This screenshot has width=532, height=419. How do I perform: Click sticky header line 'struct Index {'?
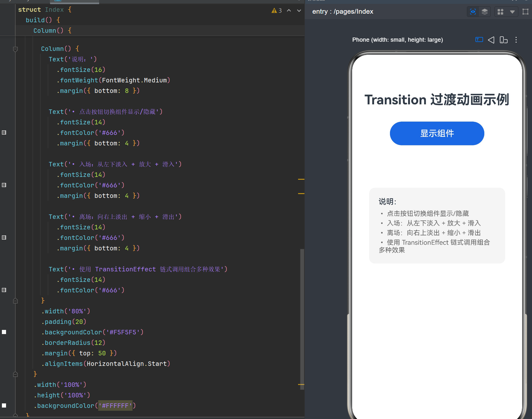click(x=45, y=10)
